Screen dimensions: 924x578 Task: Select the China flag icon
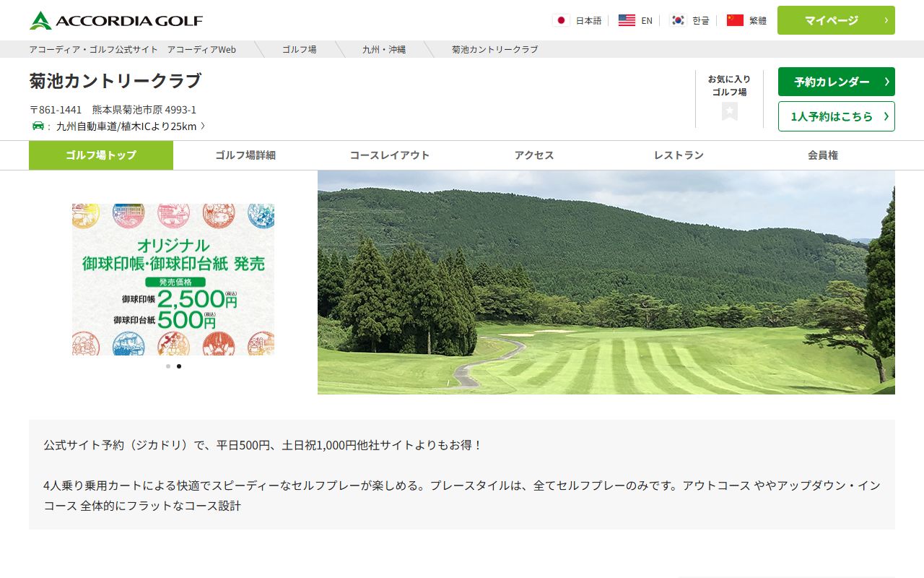click(735, 20)
